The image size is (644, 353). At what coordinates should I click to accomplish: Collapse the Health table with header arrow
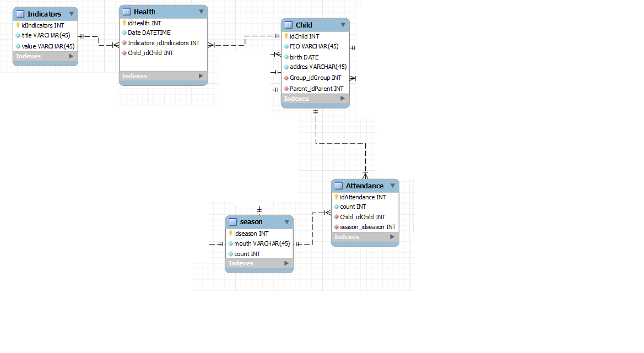click(201, 12)
